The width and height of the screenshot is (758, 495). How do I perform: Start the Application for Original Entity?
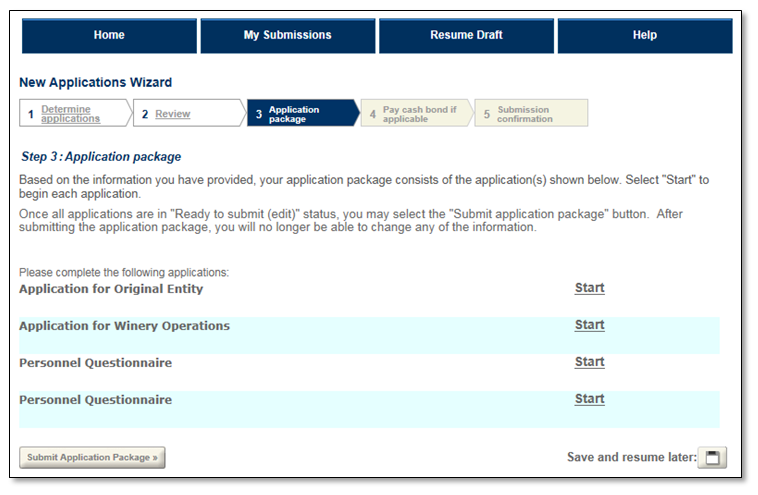click(589, 288)
